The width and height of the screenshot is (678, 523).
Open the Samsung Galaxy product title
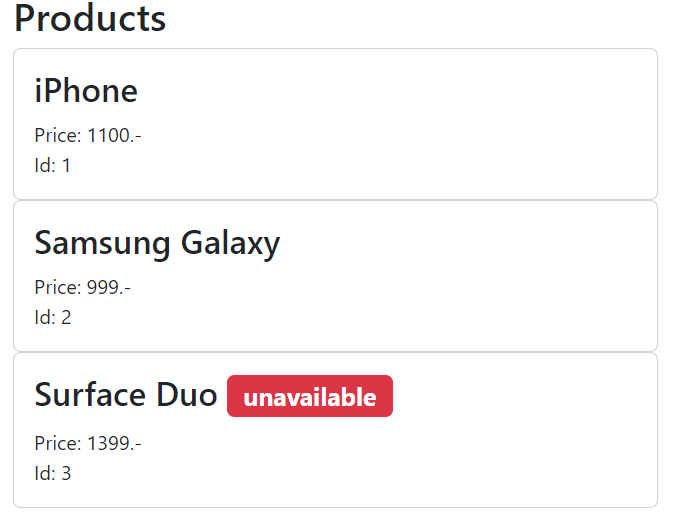pyautogui.click(x=157, y=243)
